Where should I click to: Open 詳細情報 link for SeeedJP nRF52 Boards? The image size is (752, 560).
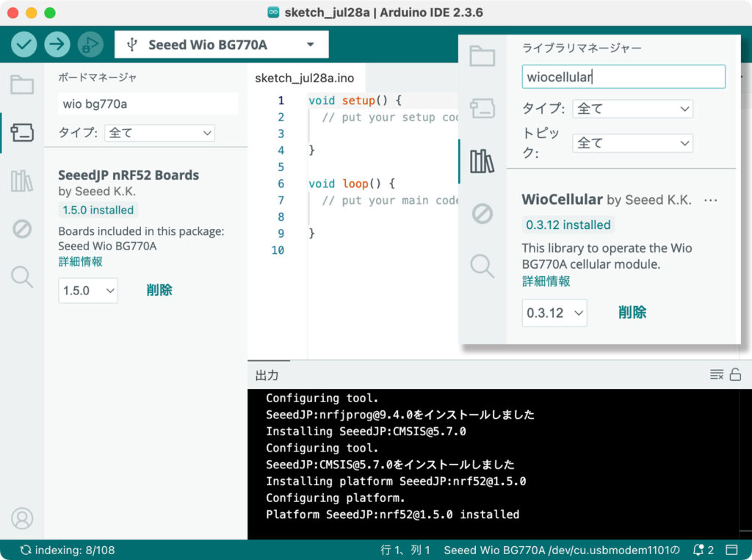pyautogui.click(x=81, y=262)
